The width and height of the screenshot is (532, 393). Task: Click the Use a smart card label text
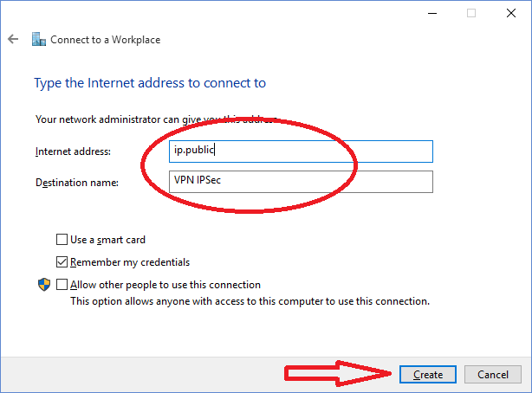(x=107, y=240)
